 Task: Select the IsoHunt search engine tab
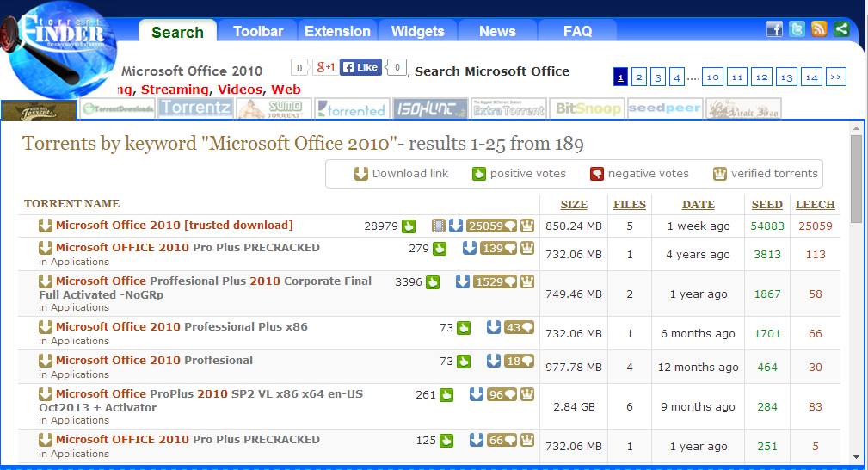[430, 109]
